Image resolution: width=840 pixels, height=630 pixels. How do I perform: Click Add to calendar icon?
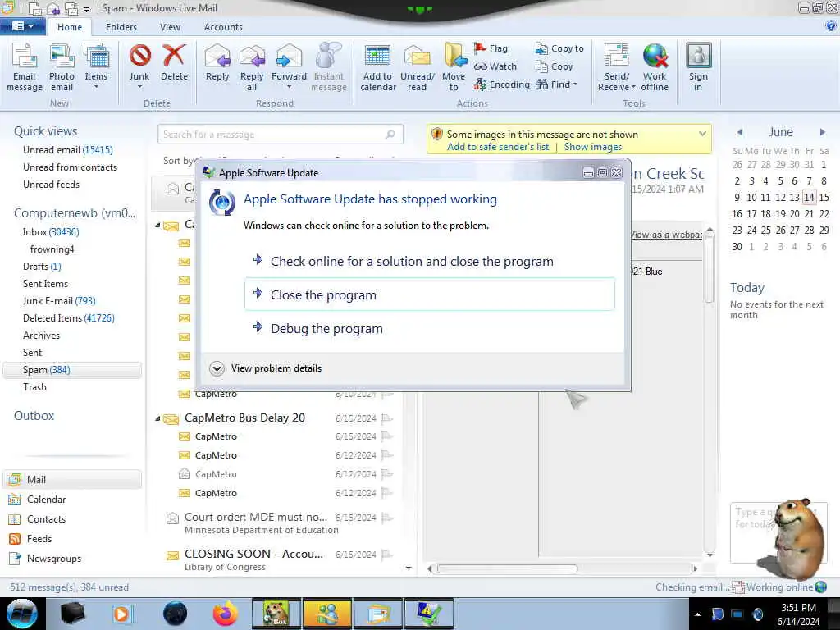pyautogui.click(x=377, y=67)
